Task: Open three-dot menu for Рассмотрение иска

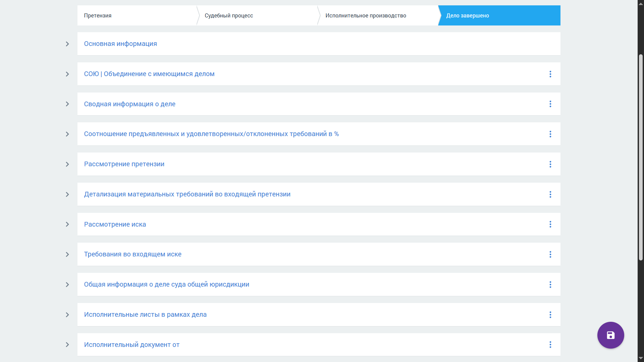Action: (x=550, y=224)
